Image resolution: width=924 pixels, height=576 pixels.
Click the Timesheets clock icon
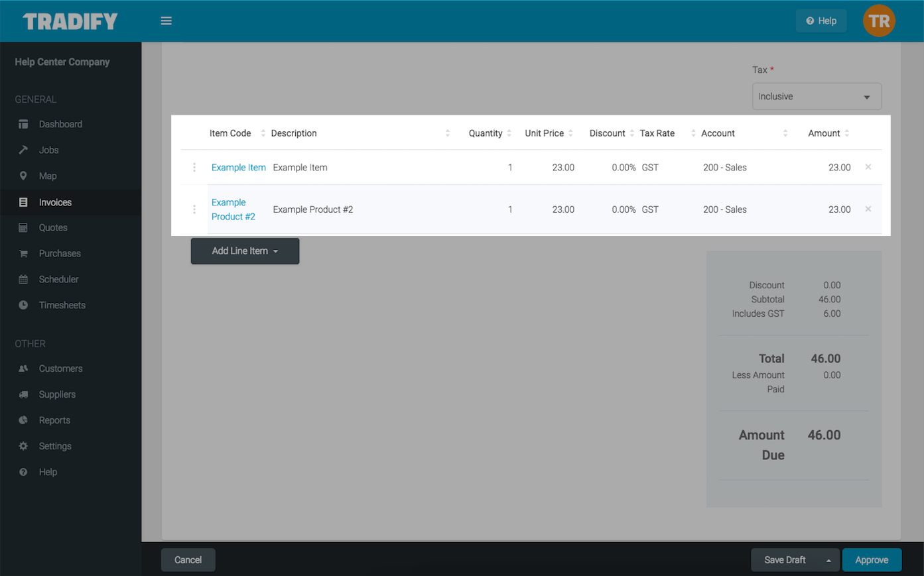click(x=23, y=305)
